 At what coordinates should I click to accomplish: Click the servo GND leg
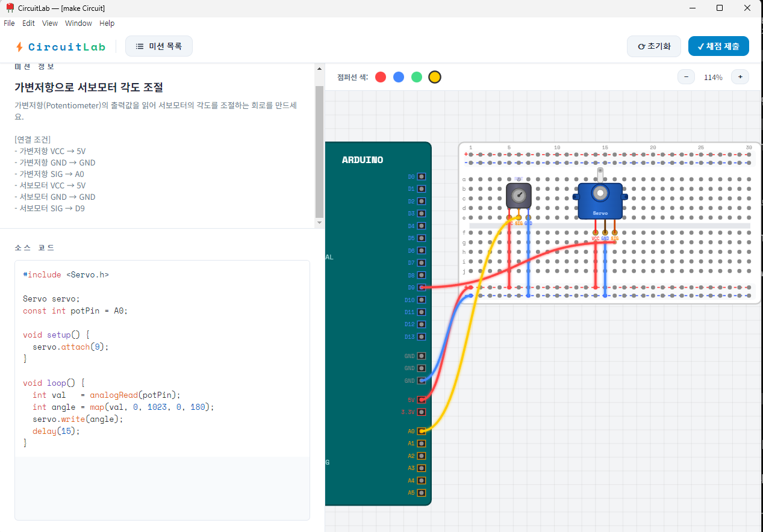(x=605, y=232)
